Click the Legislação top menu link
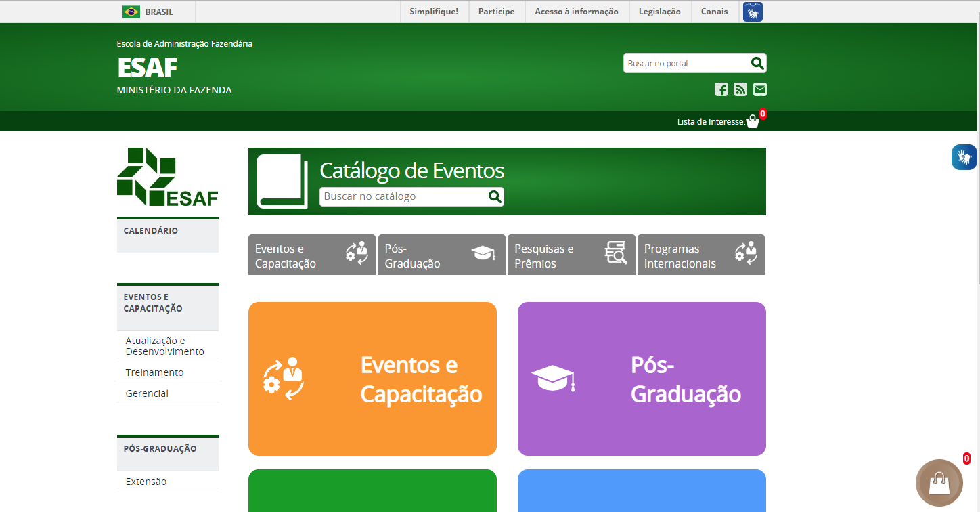 tap(659, 12)
